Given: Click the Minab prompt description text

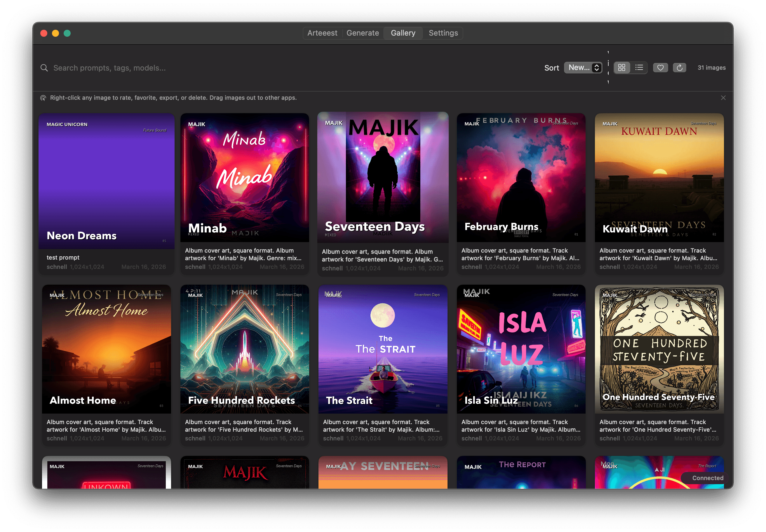Looking at the screenshot, I should [x=243, y=254].
